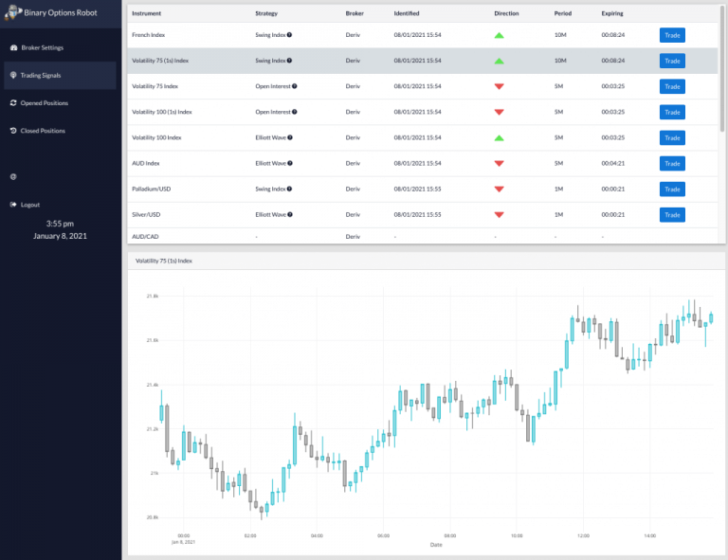Open Broker Settings in the sidebar
Image resolution: width=728 pixels, height=560 pixels.
[x=42, y=46]
